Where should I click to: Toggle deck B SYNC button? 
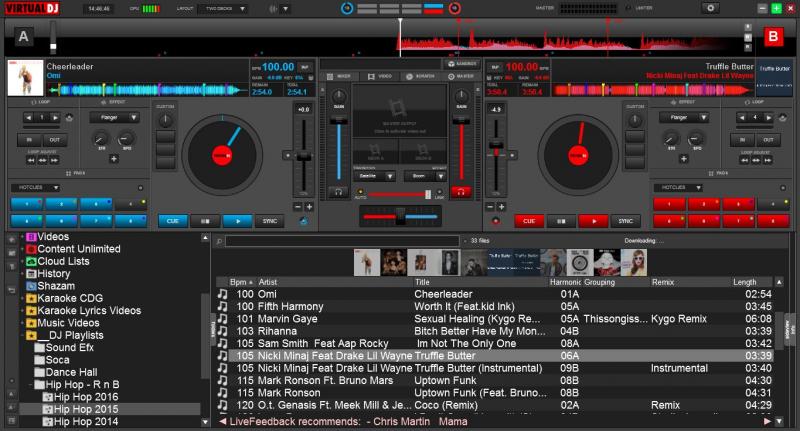click(x=626, y=221)
